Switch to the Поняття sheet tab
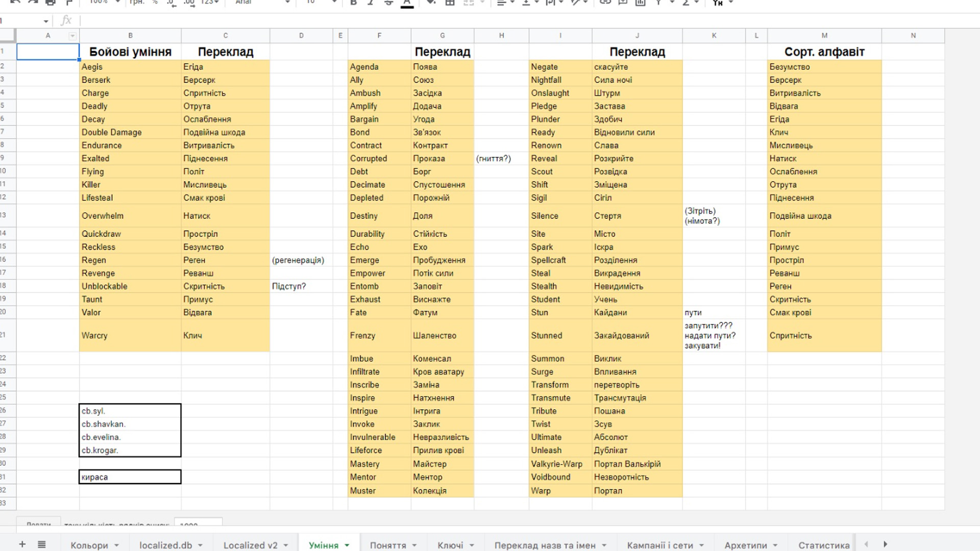The height and width of the screenshot is (551, 980). point(387,545)
